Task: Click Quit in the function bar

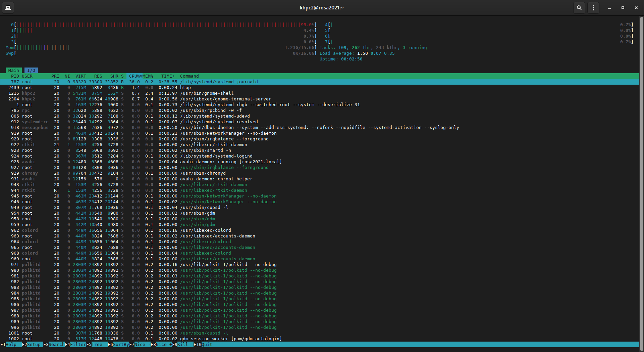Action: pos(207,344)
